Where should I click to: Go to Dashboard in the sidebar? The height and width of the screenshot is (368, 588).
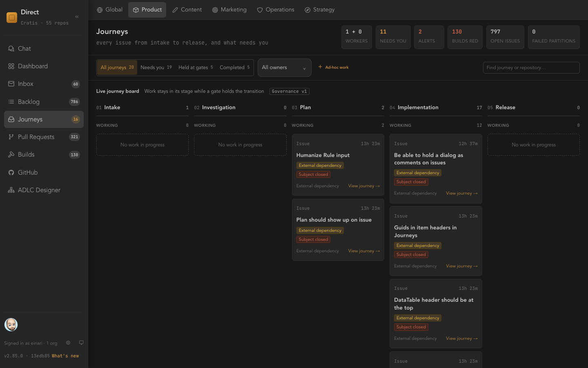[x=44, y=66]
